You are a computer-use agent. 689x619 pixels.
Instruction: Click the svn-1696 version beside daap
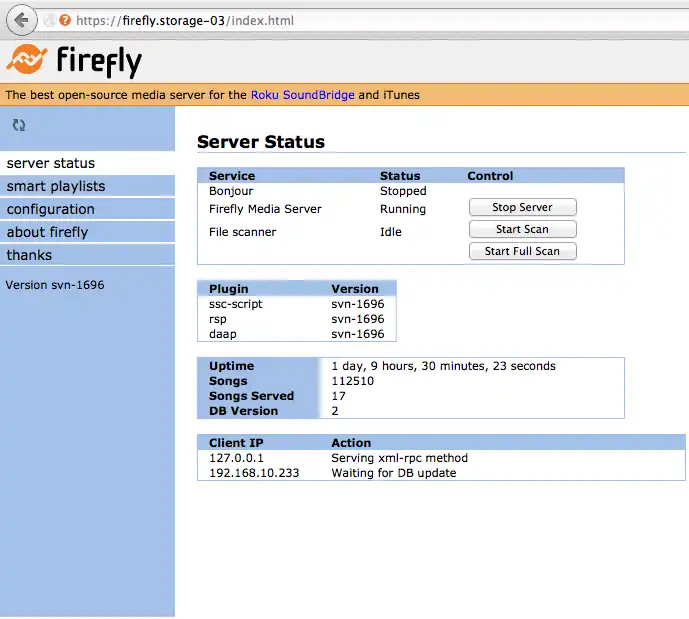pyautogui.click(x=358, y=333)
